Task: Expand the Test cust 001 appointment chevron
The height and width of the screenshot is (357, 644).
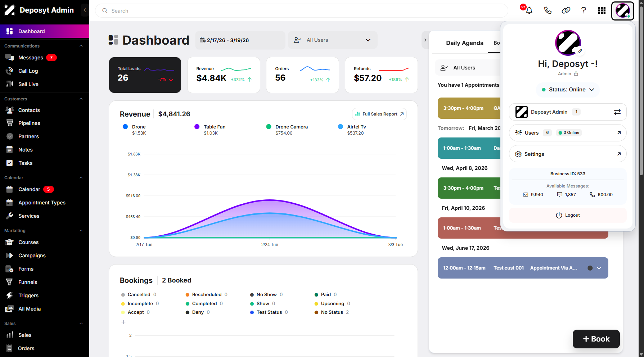Action: [599, 268]
